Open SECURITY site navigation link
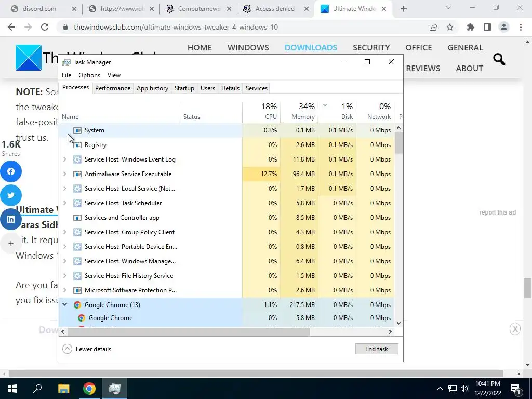Image resolution: width=532 pixels, height=399 pixels. pos(371,48)
